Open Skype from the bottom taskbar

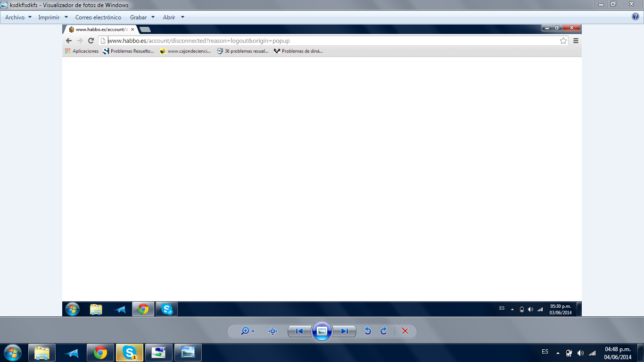[130, 353]
